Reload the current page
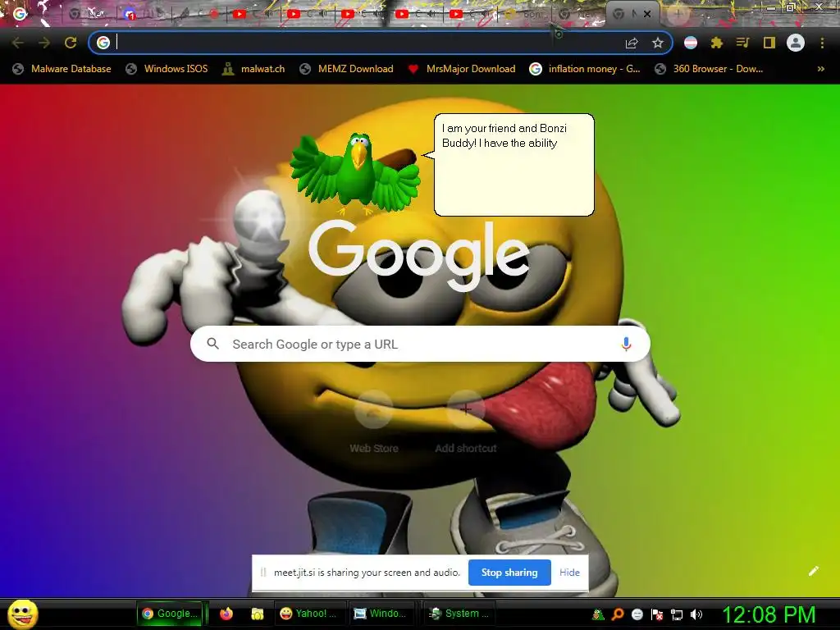This screenshot has width=840, height=630. tap(71, 43)
